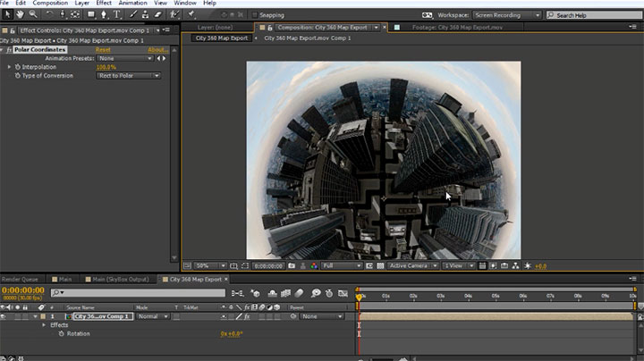Open the Normal blending mode dropdown
Viewport: 644px width, 361px height.
pyautogui.click(x=152, y=316)
